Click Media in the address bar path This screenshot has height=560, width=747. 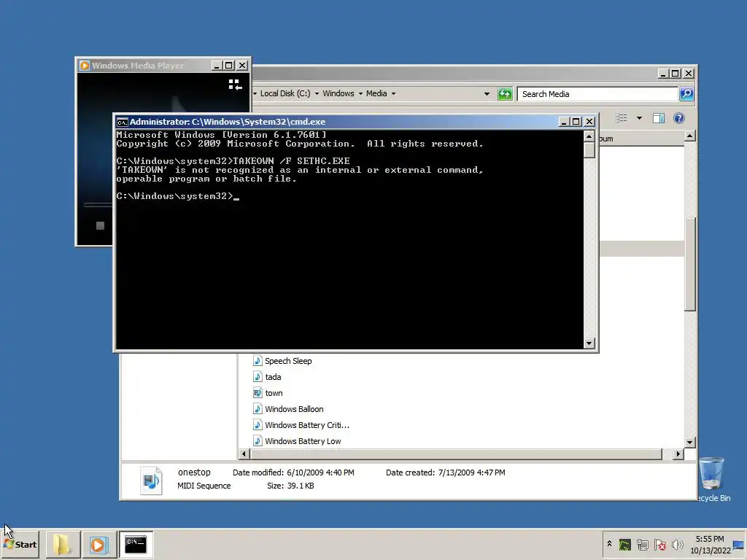pyautogui.click(x=376, y=93)
